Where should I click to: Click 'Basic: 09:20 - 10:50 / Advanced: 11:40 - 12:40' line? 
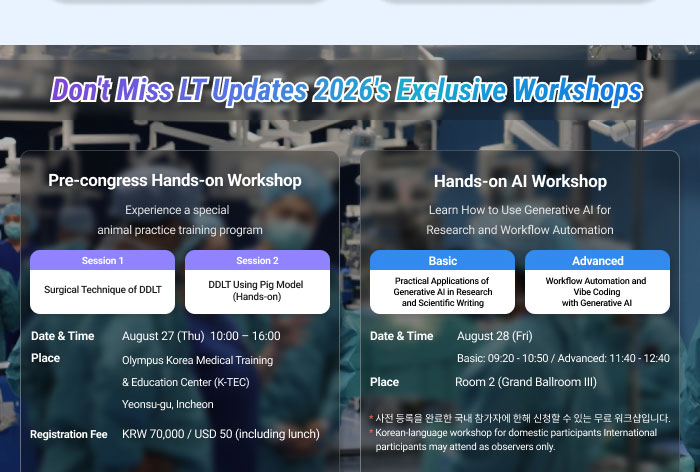(563, 358)
